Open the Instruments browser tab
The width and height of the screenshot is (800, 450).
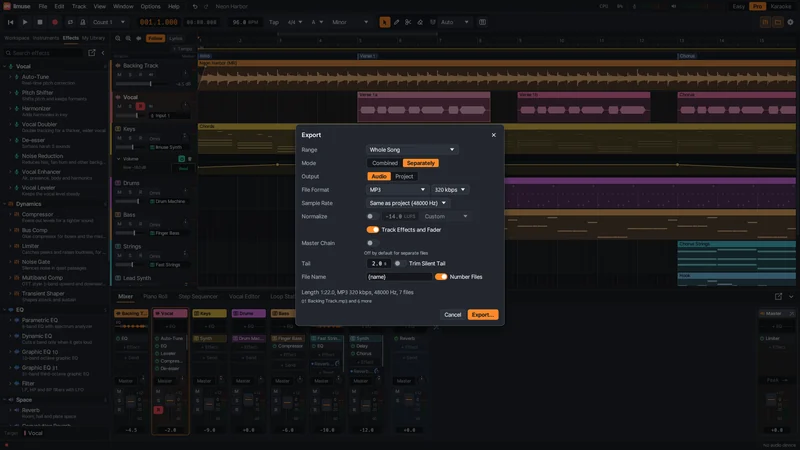[x=46, y=38]
